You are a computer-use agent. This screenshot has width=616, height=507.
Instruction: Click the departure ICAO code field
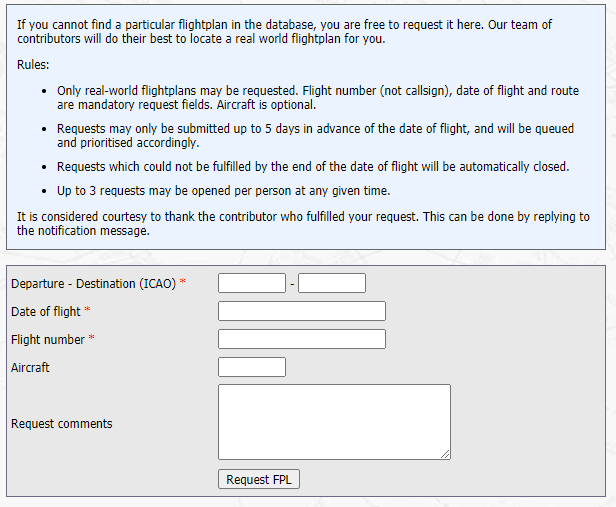point(252,283)
